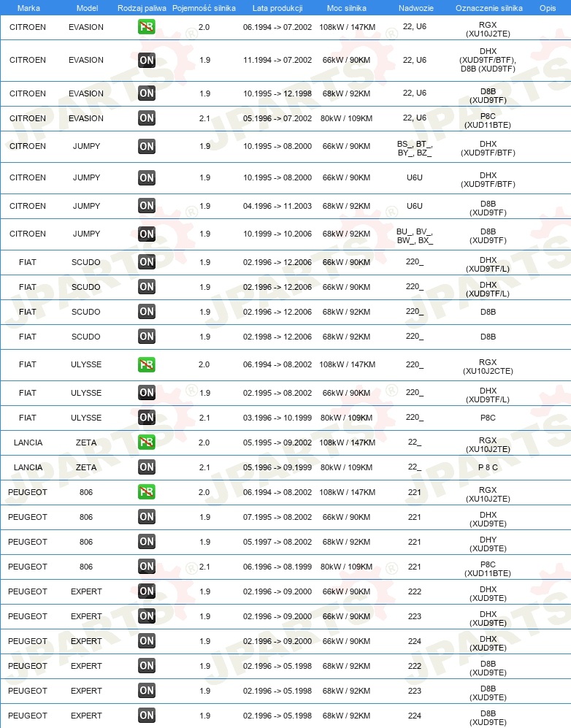This screenshot has width=571, height=728.
Task: Click body codes BU_, BV_, BW_, BX_
Action: [415, 236]
